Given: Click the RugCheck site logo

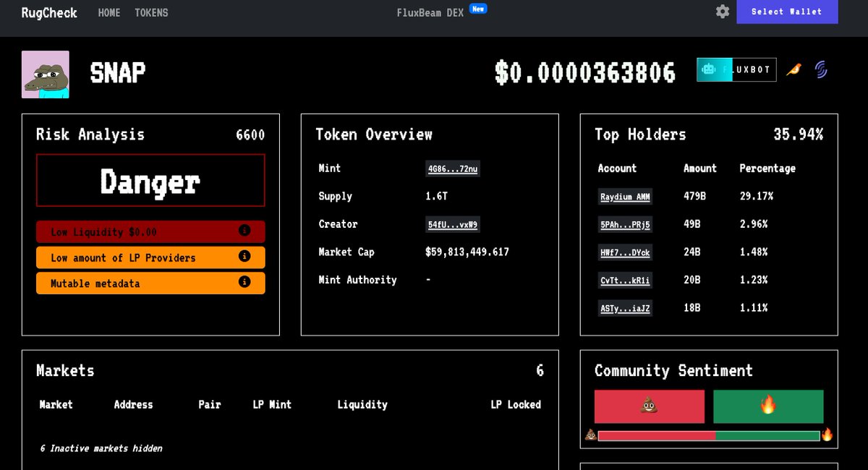Looking at the screenshot, I should click(49, 12).
